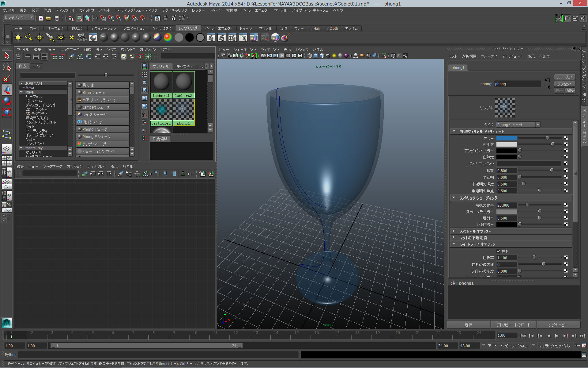Switch to the テクスチャ tab in Hypershade
The width and height of the screenshot is (588, 368).
coord(184,67)
